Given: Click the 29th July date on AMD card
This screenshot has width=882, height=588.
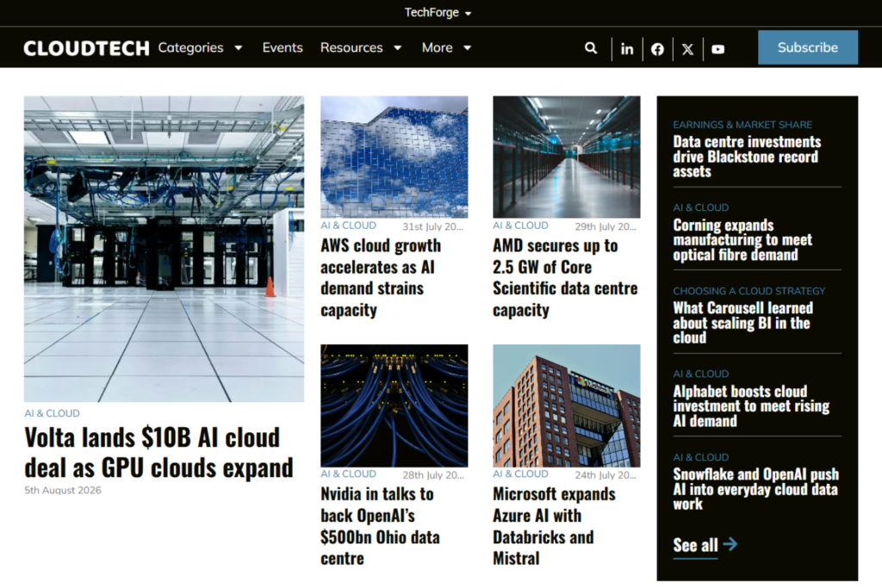Looking at the screenshot, I should [x=606, y=226].
